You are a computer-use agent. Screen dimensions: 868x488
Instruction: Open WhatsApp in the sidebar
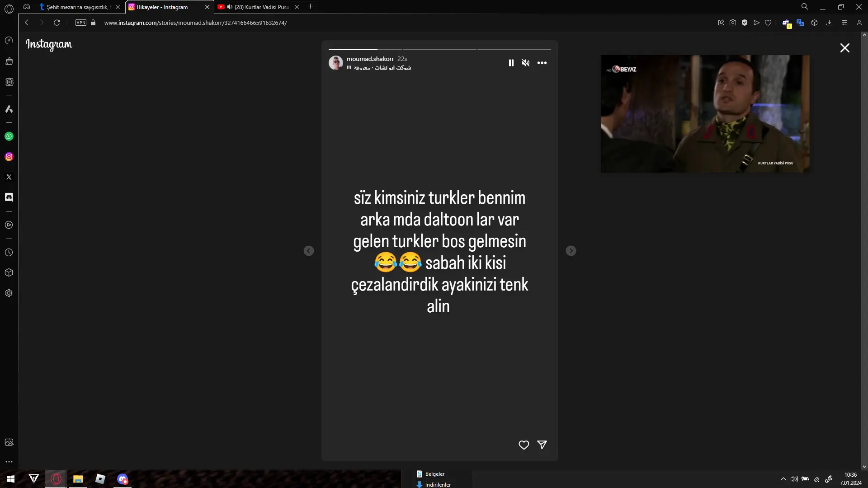(9, 136)
